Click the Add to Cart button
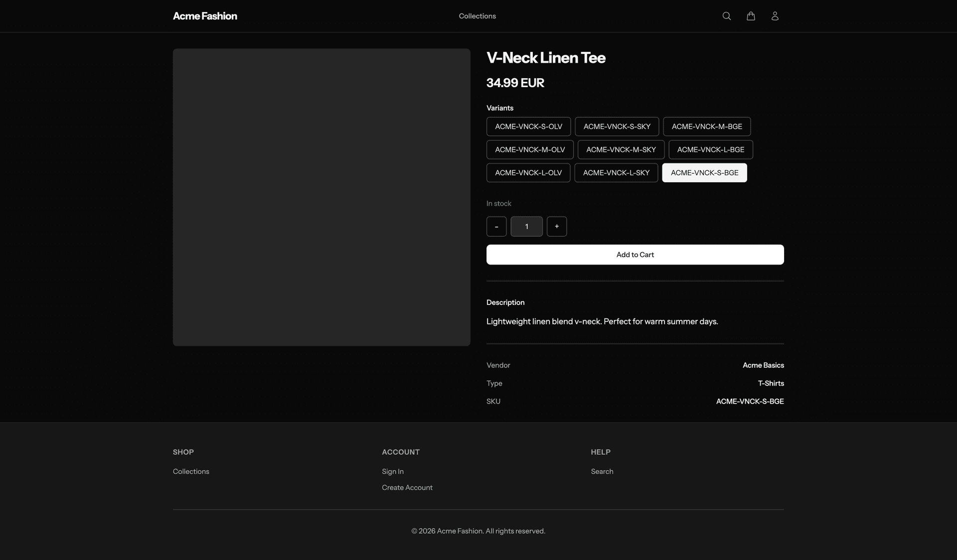This screenshot has height=560, width=957. [635, 254]
